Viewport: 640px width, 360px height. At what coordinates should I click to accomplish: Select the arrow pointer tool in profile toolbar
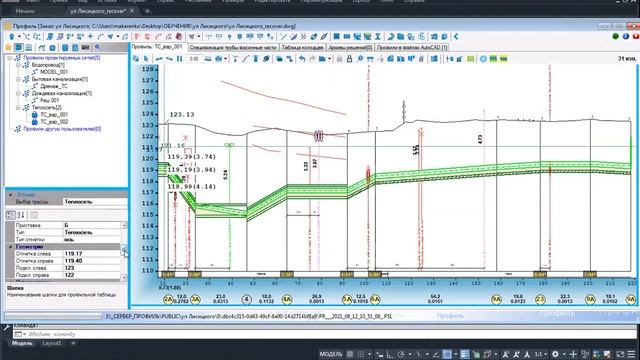[x=146, y=59]
